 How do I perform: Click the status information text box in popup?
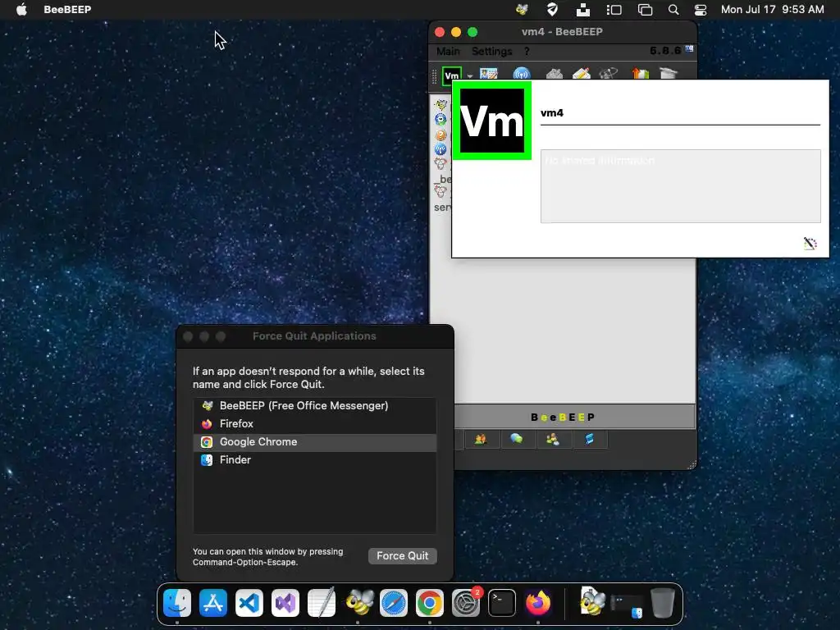point(680,186)
